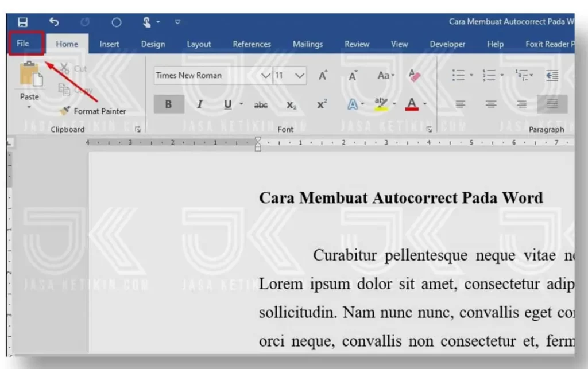Image resolution: width=588 pixels, height=369 pixels.
Task: Click the circle icon in quick access toolbar
Action: 117,22
